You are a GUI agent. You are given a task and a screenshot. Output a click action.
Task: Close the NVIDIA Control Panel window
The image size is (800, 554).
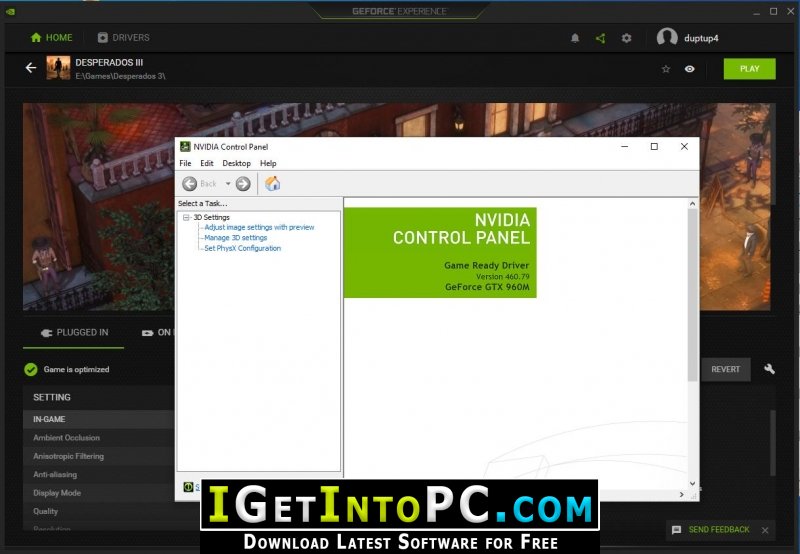pyautogui.click(x=684, y=147)
